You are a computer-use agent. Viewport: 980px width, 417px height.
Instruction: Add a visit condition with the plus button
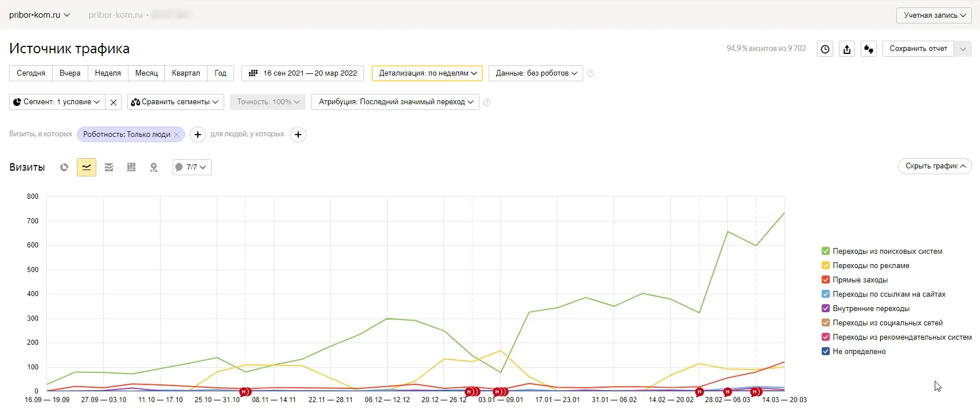pyautogui.click(x=198, y=135)
